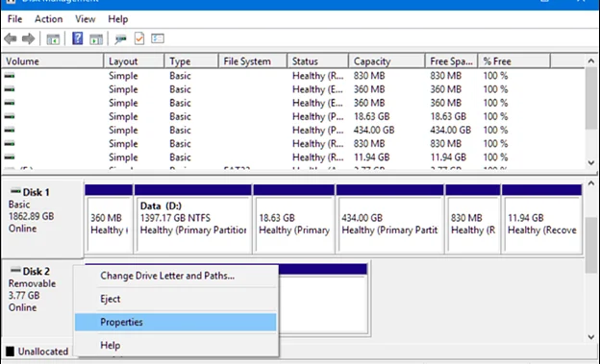600x364 pixels.
Task: Sort by the Layout column header
Action: (x=134, y=61)
